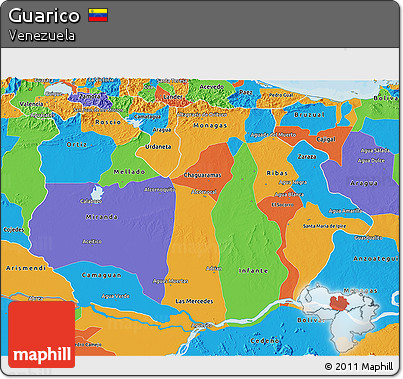
Task: Click the Camatagua label
Action: 147,117
